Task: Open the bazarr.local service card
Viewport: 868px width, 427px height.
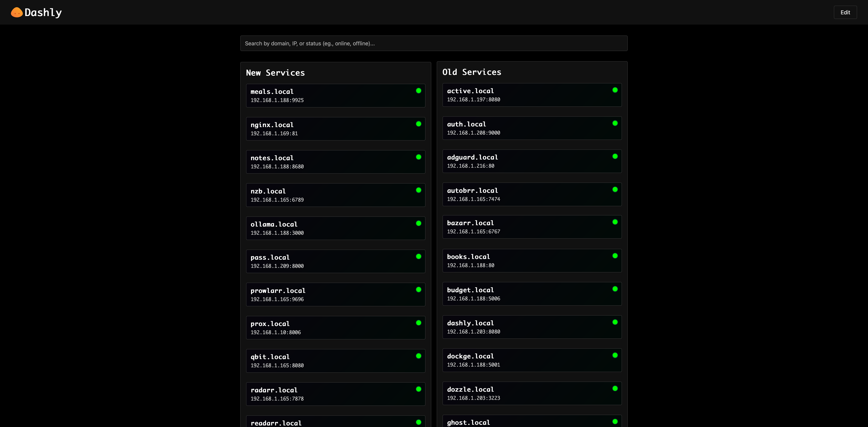Action: [x=532, y=227]
